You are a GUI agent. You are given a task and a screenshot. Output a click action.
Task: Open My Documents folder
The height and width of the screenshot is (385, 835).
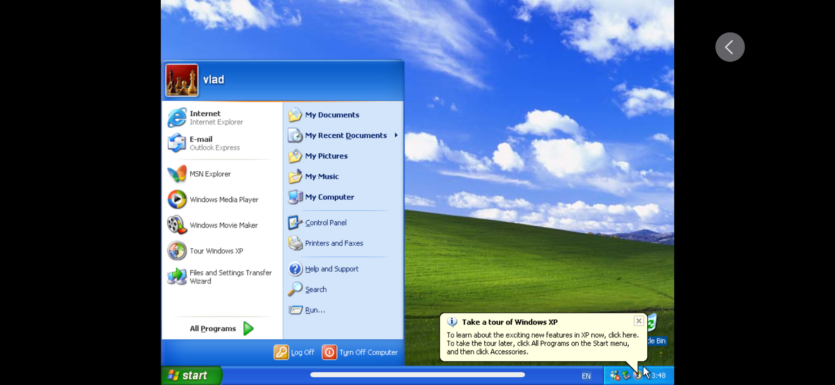[343, 115]
